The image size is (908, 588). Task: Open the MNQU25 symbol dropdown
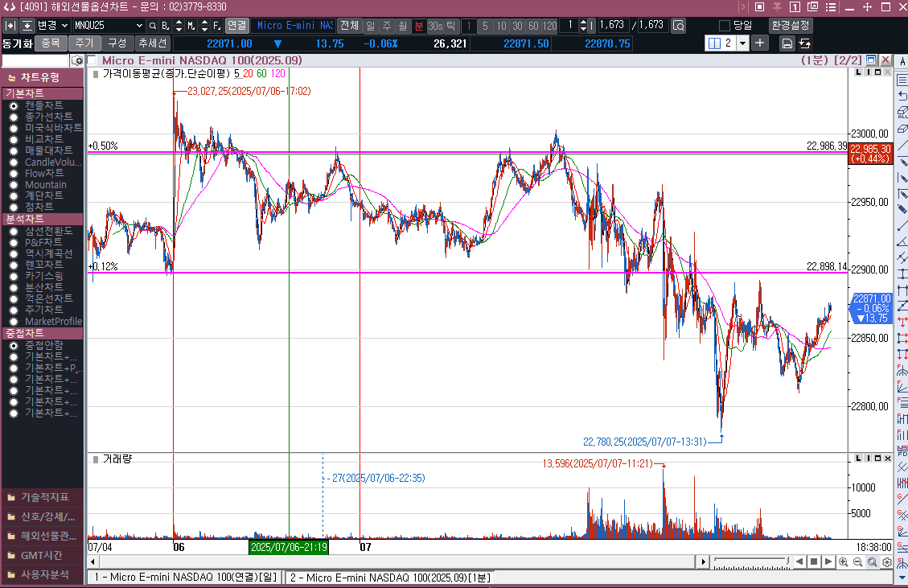139,26
